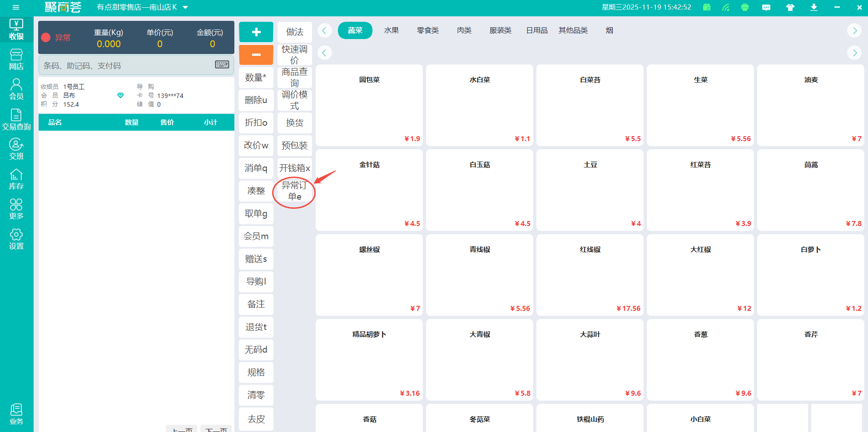868x432 pixels.
Task: Select the 水果 category tab
Action: pyautogui.click(x=392, y=30)
